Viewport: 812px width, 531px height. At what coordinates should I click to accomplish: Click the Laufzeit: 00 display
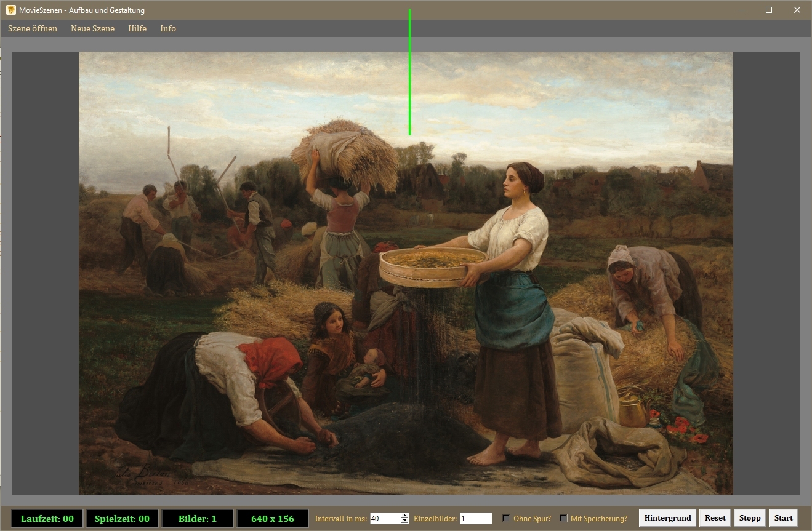click(x=47, y=519)
